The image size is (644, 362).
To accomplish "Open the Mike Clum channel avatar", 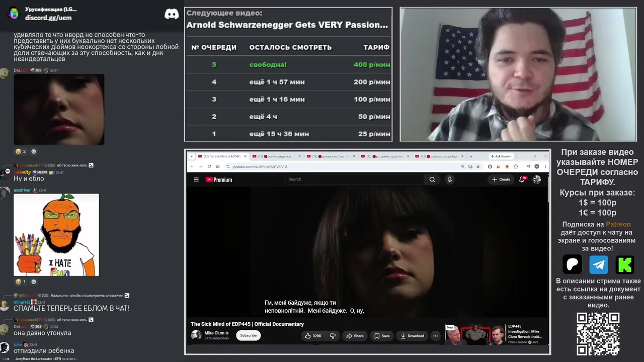I will tap(196, 335).
